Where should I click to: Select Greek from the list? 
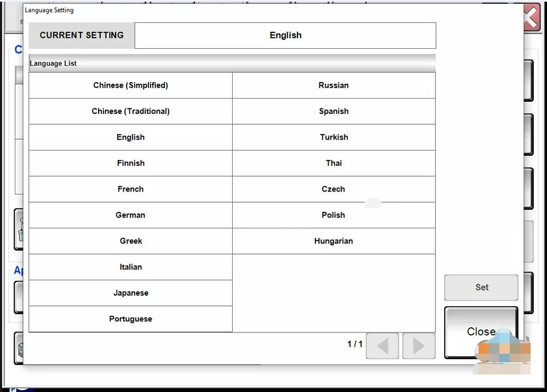coord(130,241)
